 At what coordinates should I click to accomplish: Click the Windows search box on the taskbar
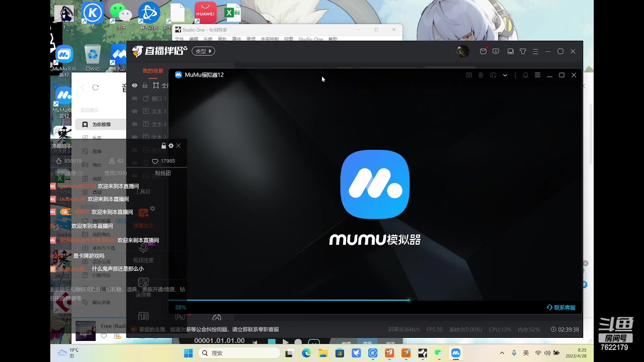point(239,352)
